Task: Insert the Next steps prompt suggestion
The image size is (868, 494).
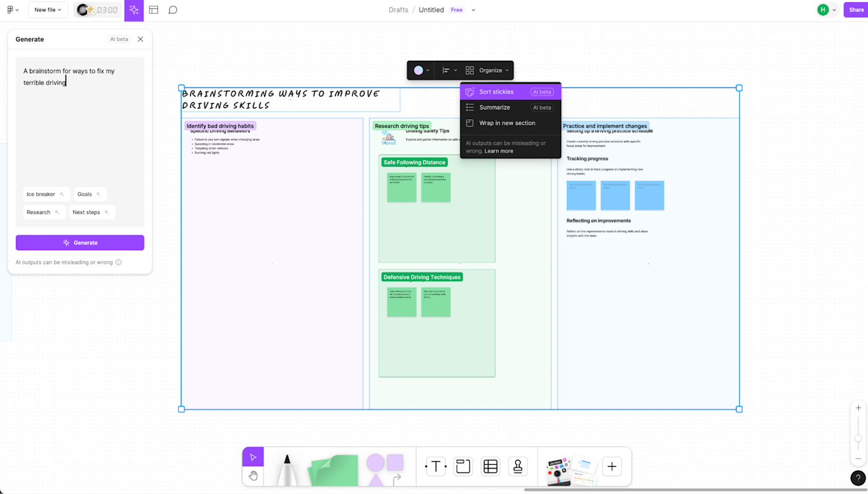Action: 92,212
